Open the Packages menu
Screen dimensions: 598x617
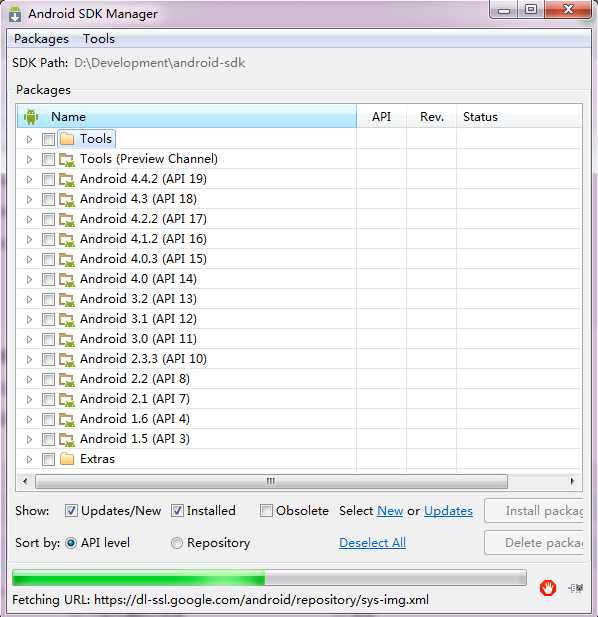click(x=41, y=39)
